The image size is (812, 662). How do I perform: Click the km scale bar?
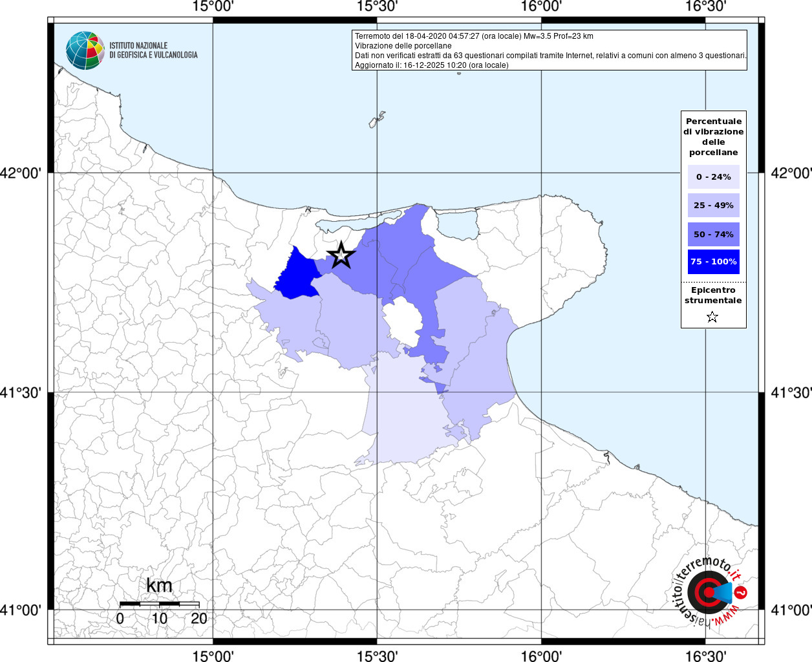[x=159, y=604]
